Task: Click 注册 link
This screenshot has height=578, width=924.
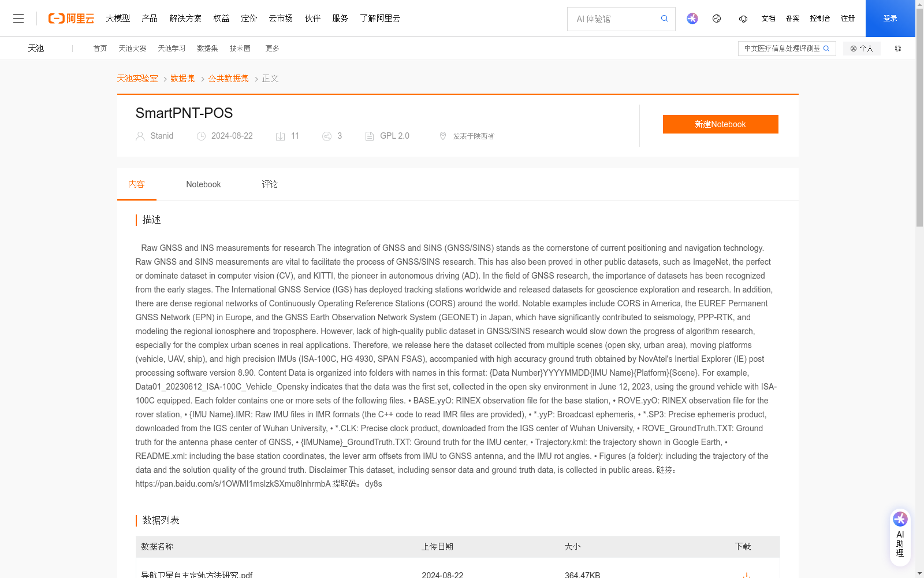Action: coord(848,18)
